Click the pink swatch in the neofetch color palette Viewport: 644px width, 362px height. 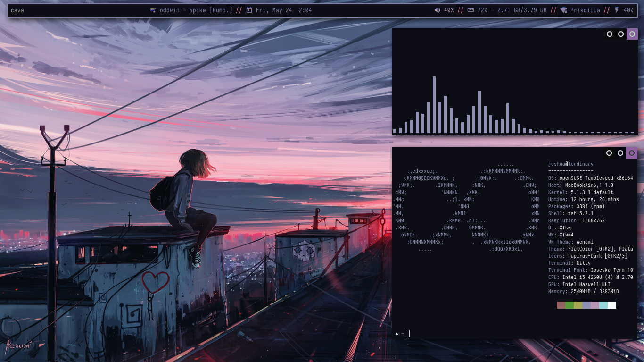point(594,305)
